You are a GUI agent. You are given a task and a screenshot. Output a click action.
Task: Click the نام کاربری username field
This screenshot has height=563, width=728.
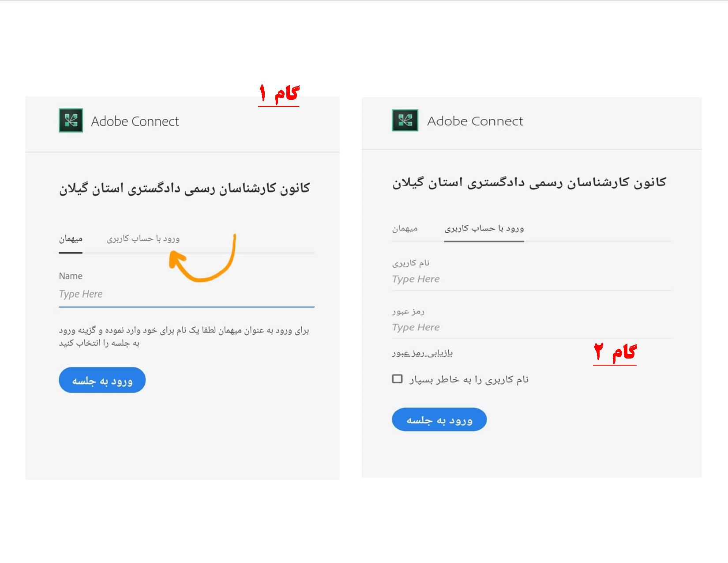point(532,279)
